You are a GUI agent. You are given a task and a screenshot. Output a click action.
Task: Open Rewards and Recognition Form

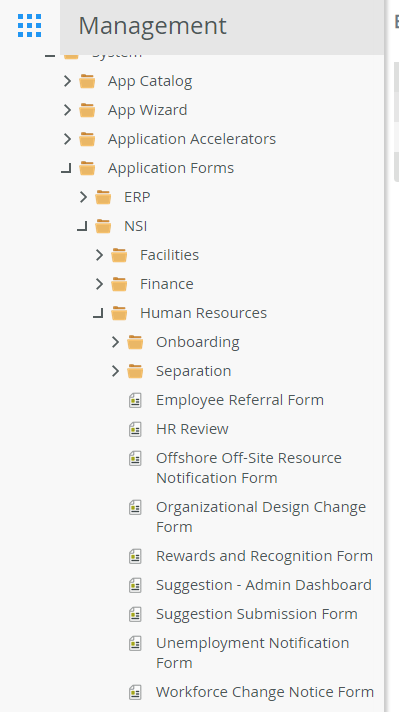pos(264,556)
